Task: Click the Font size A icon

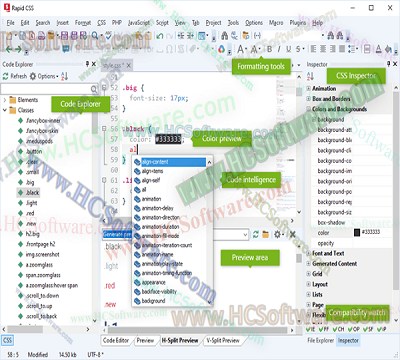Action: (x=254, y=49)
